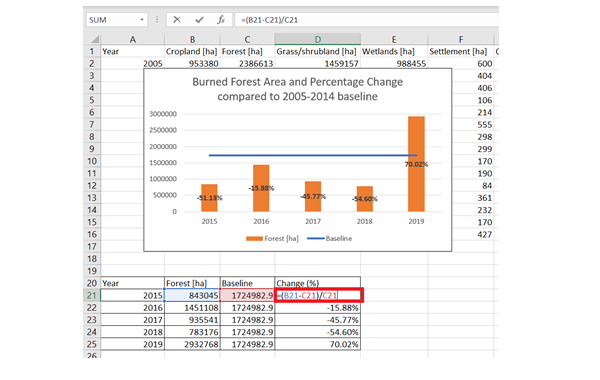Select column F header

coord(461,39)
